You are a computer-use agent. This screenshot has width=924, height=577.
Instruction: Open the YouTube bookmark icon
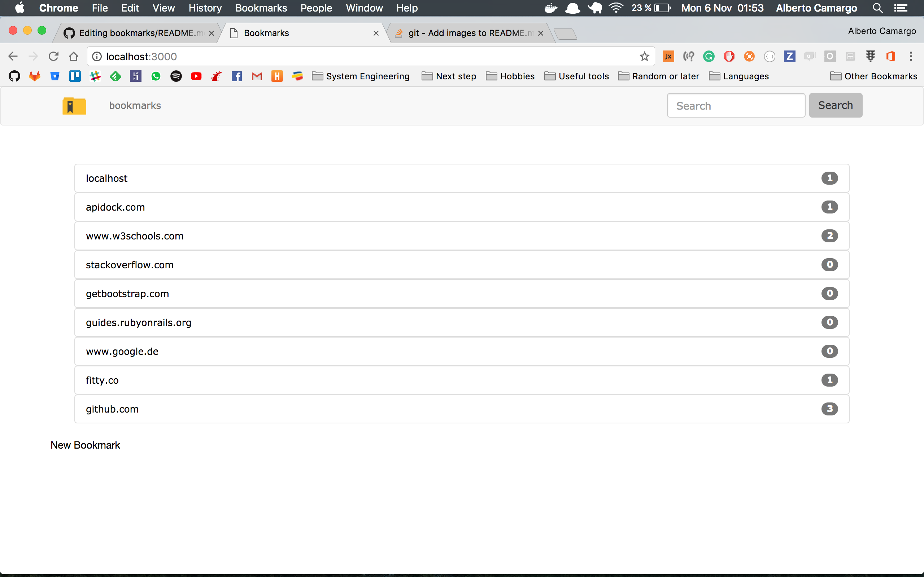click(196, 76)
